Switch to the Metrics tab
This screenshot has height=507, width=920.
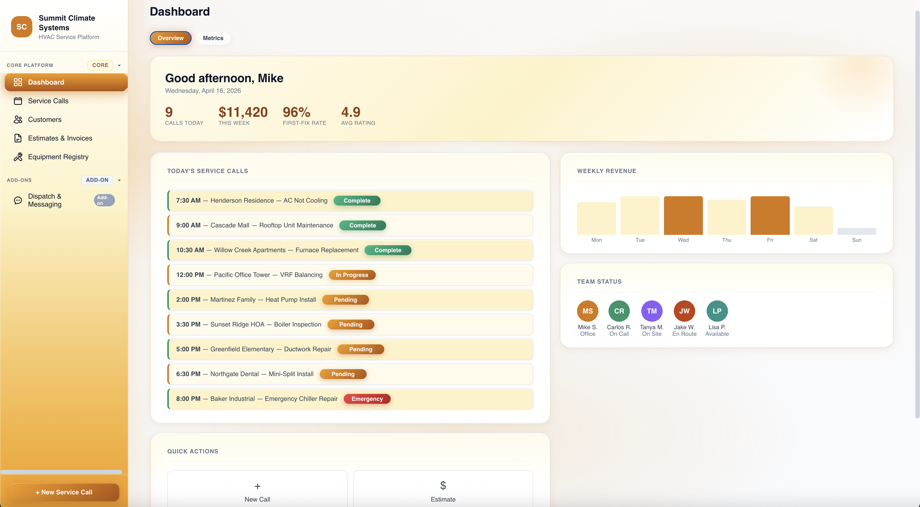(213, 38)
